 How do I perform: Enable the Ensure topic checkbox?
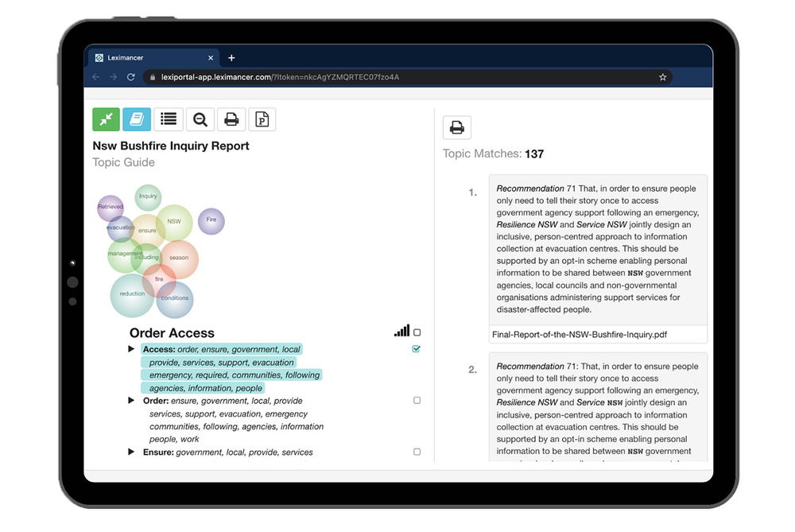coord(416,452)
